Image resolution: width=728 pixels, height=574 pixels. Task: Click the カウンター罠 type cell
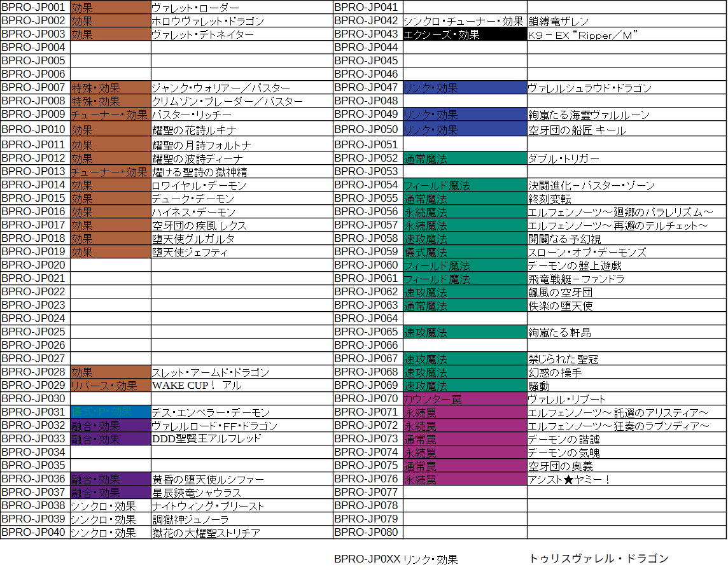point(465,399)
